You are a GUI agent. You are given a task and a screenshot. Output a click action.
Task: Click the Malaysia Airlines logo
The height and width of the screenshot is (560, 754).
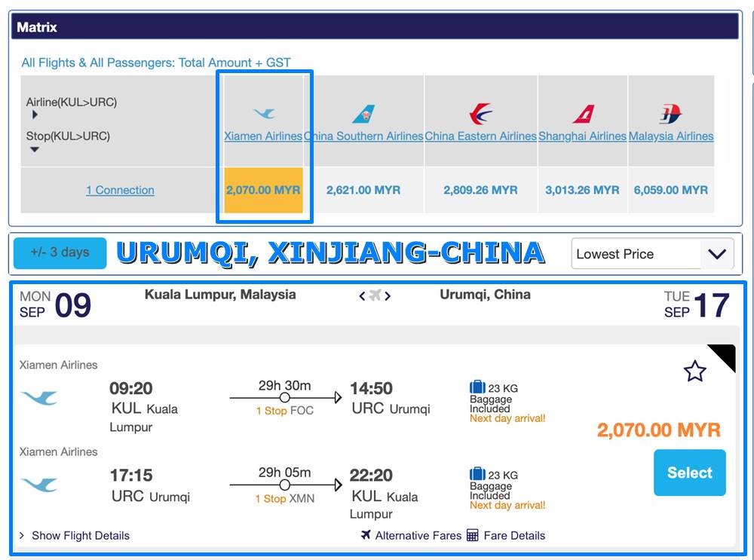(x=670, y=114)
